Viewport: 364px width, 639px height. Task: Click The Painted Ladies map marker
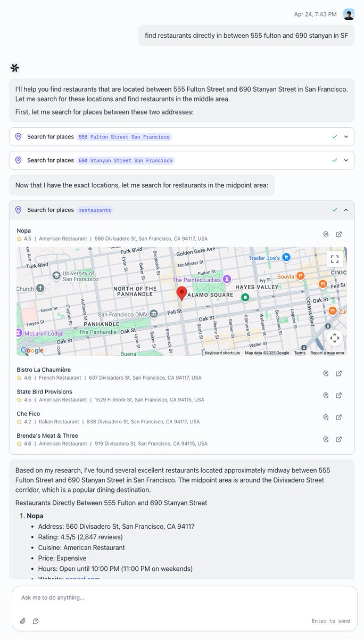pyautogui.click(x=227, y=279)
